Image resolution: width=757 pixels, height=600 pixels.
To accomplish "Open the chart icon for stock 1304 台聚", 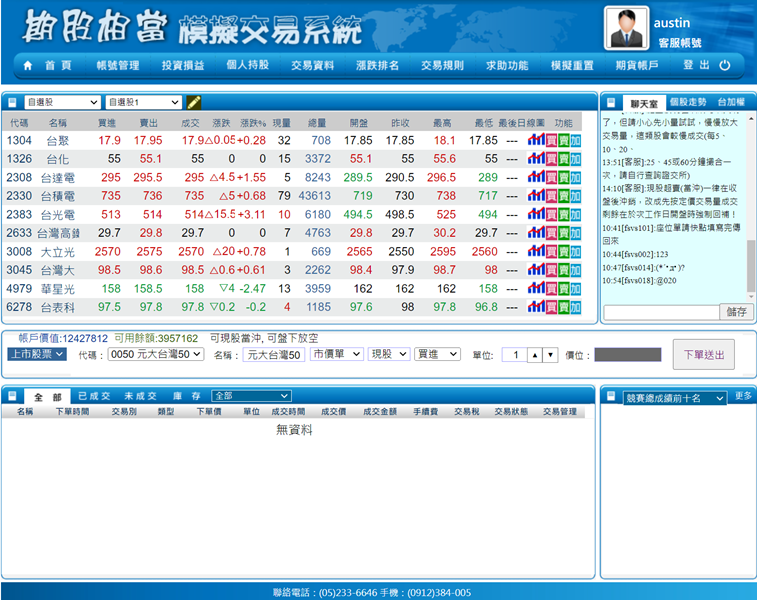I will [536, 140].
